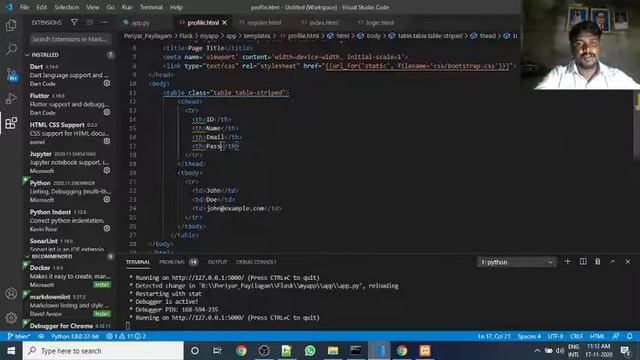
Task: Click the Windows Start button
Action: pos(11,350)
